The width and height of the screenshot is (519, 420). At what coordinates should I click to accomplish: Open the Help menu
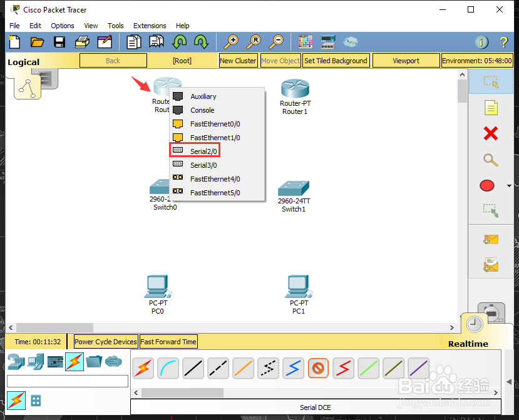182,26
